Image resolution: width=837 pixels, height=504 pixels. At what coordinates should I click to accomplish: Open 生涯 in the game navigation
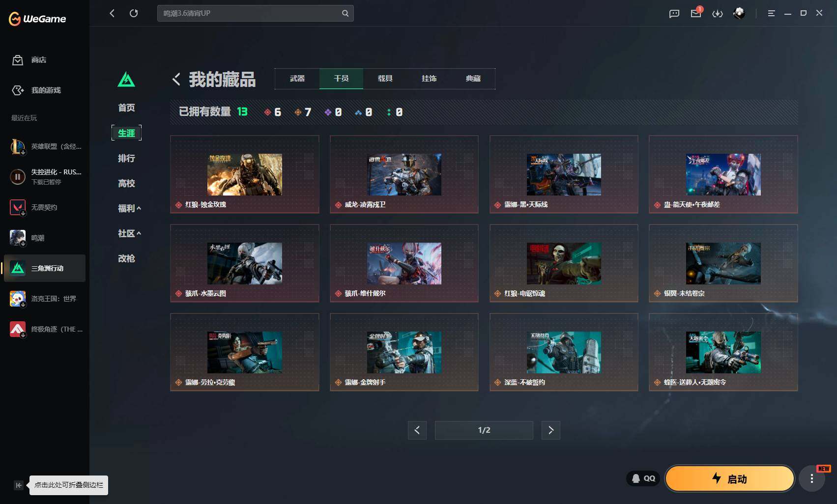click(126, 133)
